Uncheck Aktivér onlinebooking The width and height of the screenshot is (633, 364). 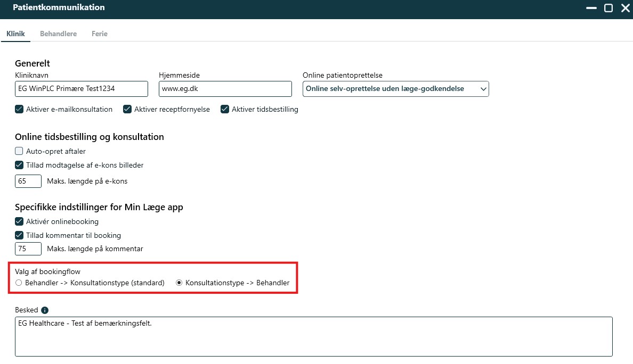(19, 221)
